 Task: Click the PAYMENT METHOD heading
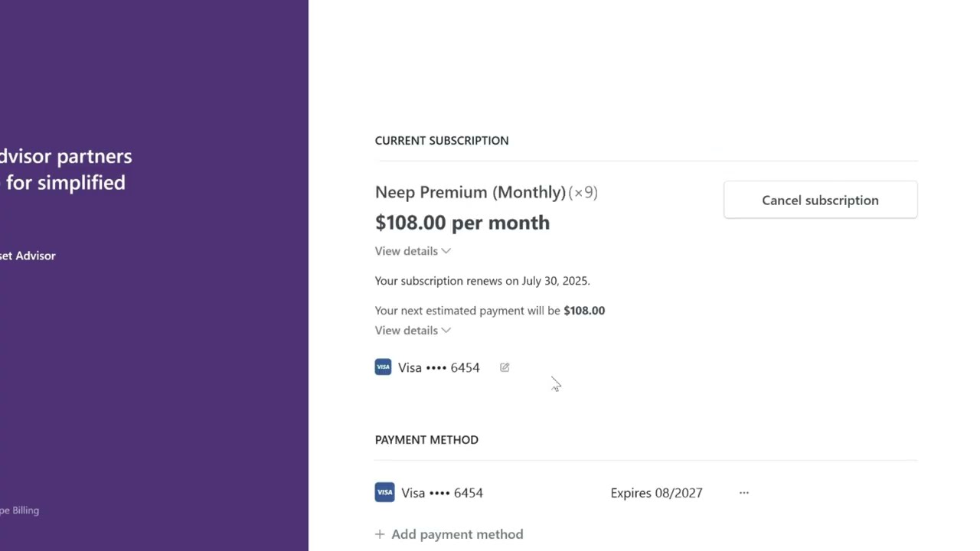[426, 440]
